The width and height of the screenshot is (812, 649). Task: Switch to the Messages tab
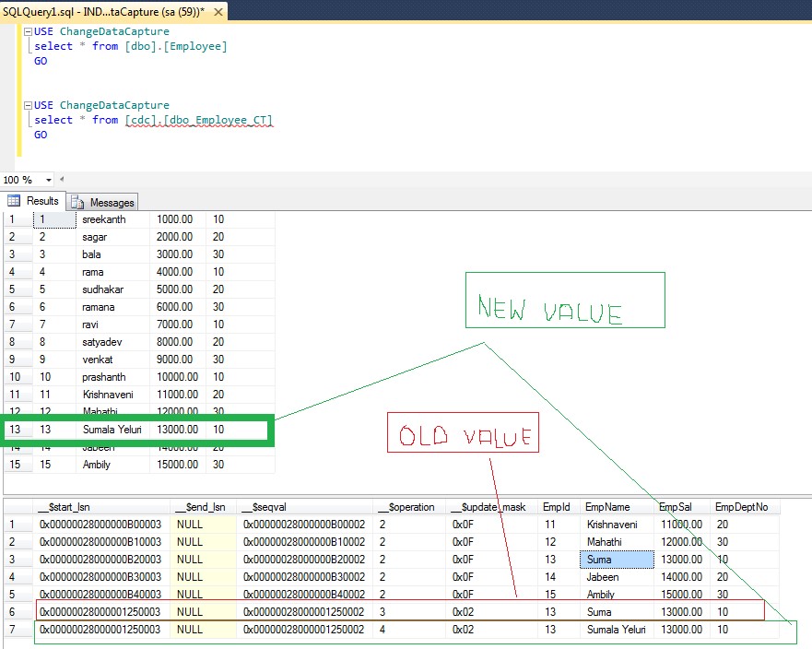tap(111, 202)
